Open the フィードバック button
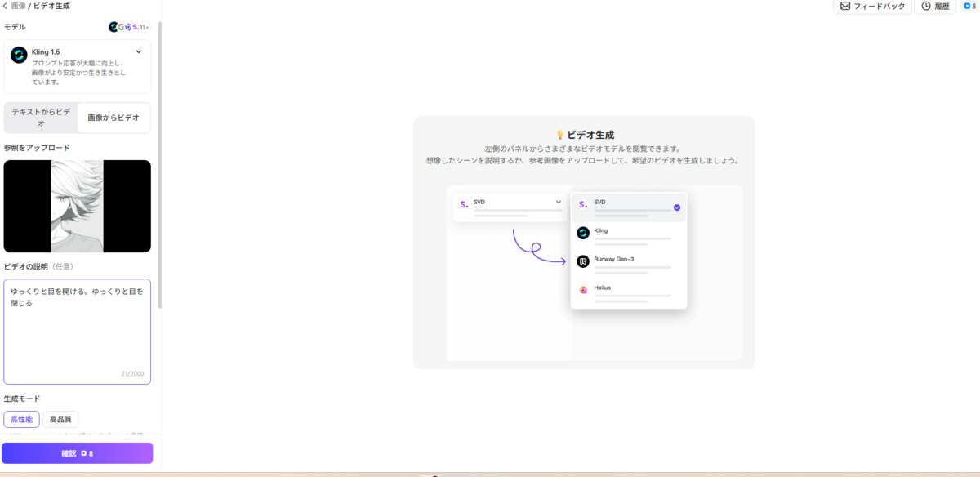Viewport: 980px width, 477px height. (x=873, y=7)
